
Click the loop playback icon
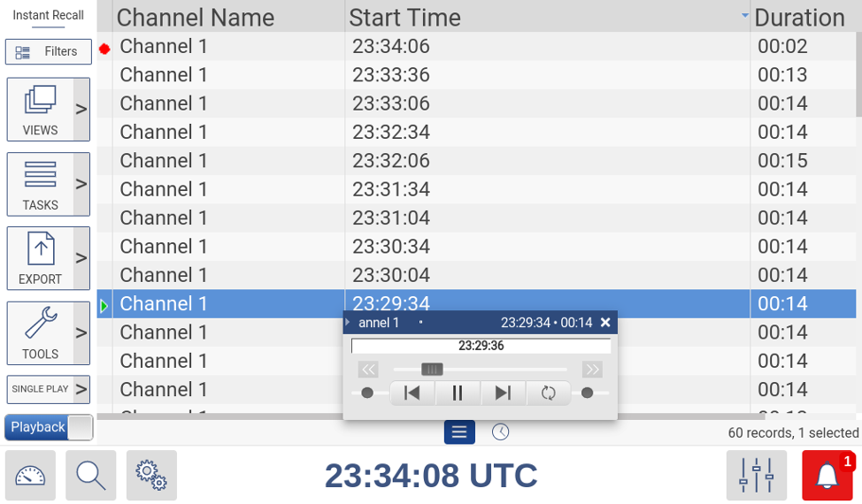(549, 393)
